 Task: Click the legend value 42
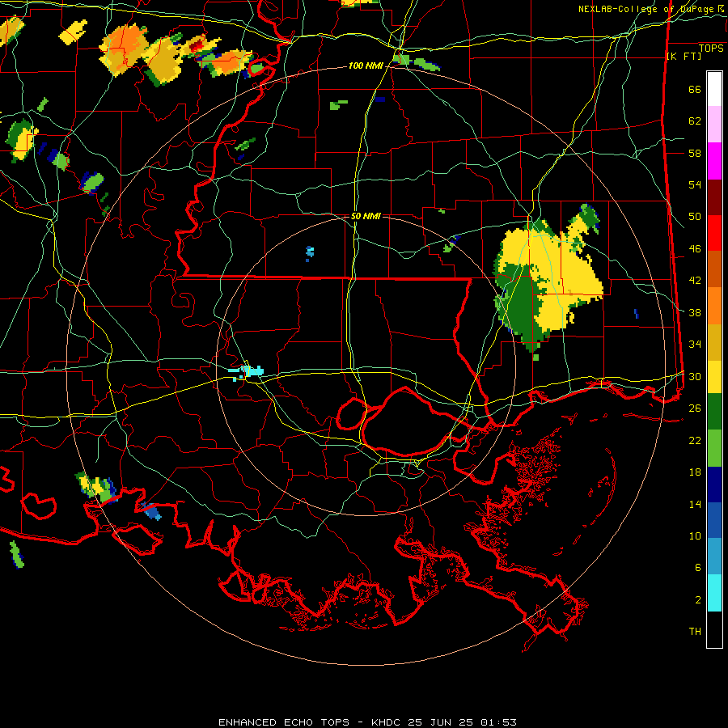[x=695, y=281]
